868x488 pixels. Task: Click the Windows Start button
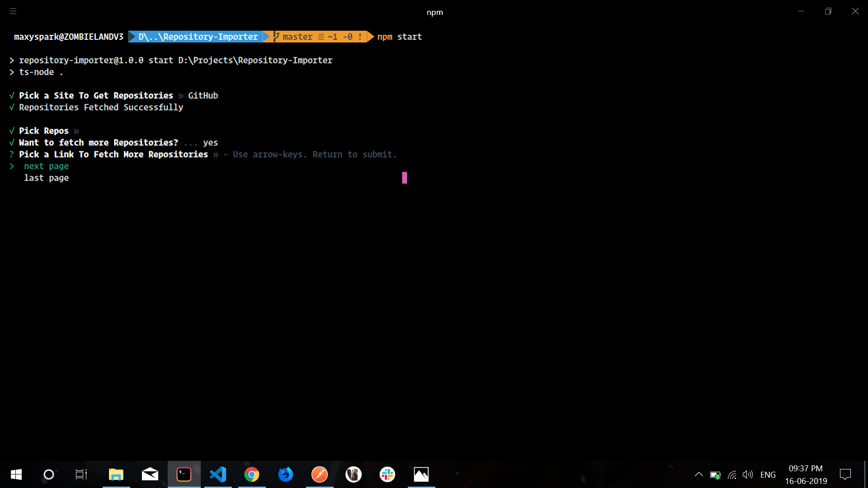[x=16, y=474]
